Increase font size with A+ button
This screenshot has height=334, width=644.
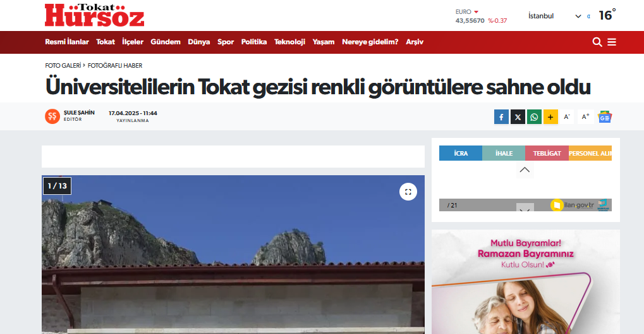585,117
